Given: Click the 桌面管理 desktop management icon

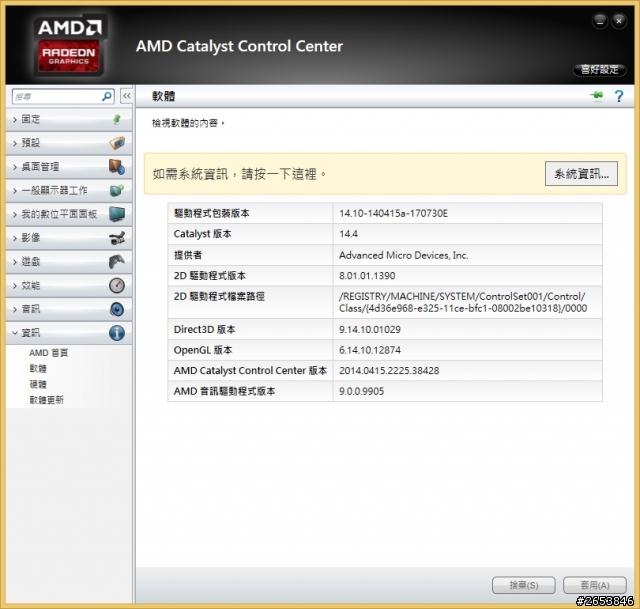Looking at the screenshot, I should [117, 167].
